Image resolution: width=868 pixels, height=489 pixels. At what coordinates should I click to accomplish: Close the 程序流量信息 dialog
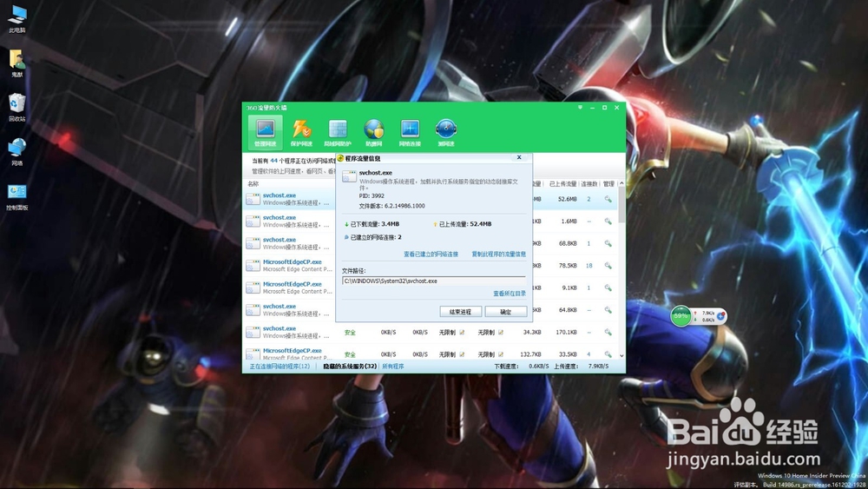[519, 157]
